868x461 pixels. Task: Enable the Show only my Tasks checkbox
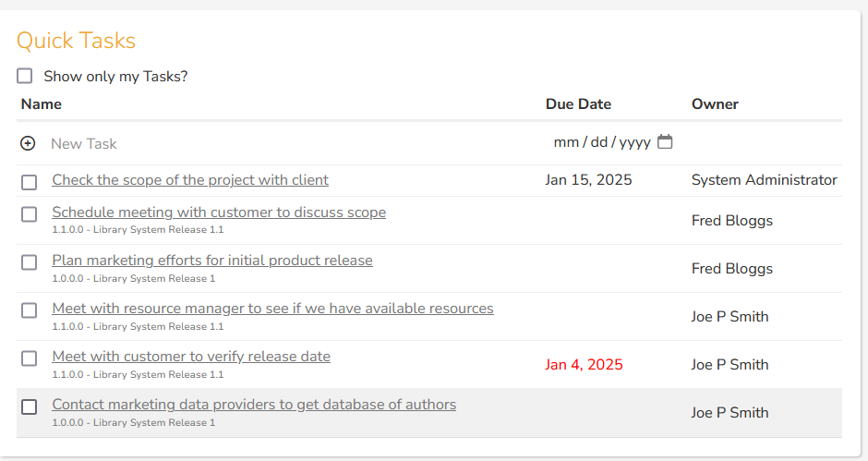(x=24, y=76)
